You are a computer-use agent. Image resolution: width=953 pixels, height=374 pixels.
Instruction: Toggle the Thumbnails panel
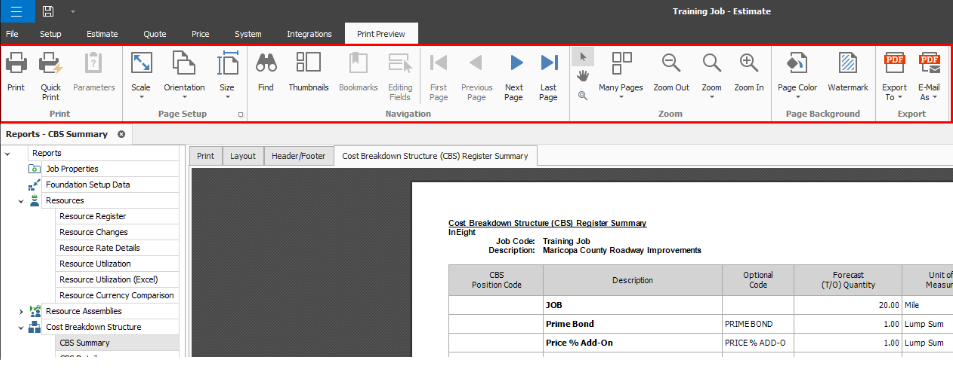coord(309,75)
